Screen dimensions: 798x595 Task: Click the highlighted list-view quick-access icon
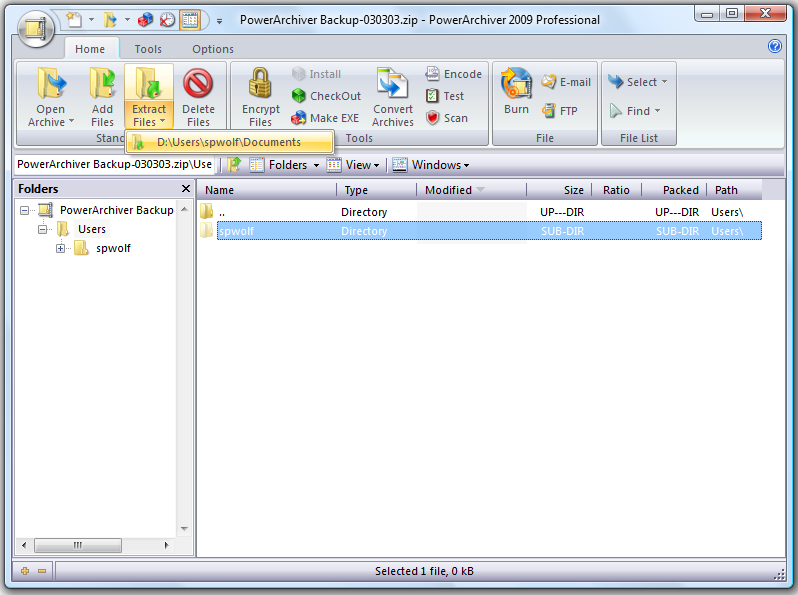click(190, 20)
